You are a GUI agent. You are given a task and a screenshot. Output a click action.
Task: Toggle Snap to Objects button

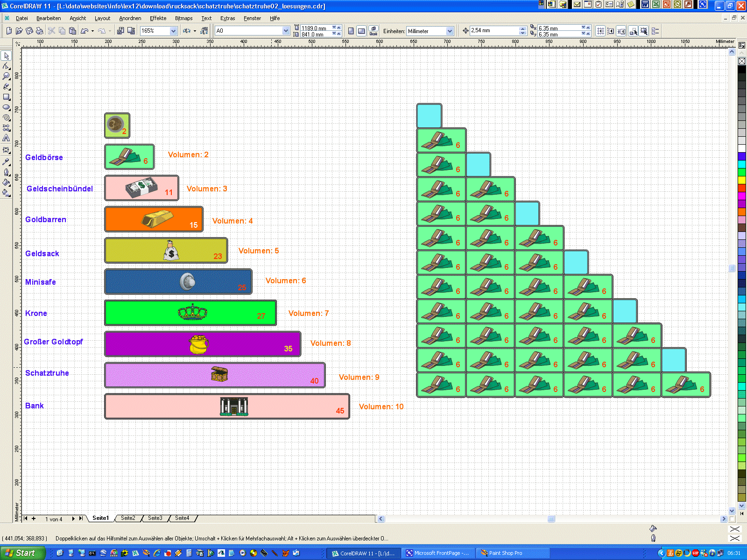point(621,31)
